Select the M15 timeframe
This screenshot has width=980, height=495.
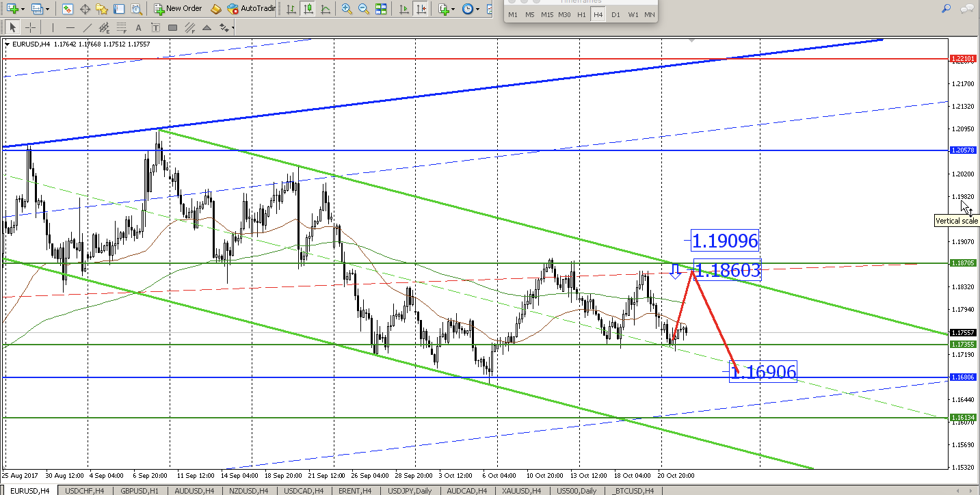[547, 14]
